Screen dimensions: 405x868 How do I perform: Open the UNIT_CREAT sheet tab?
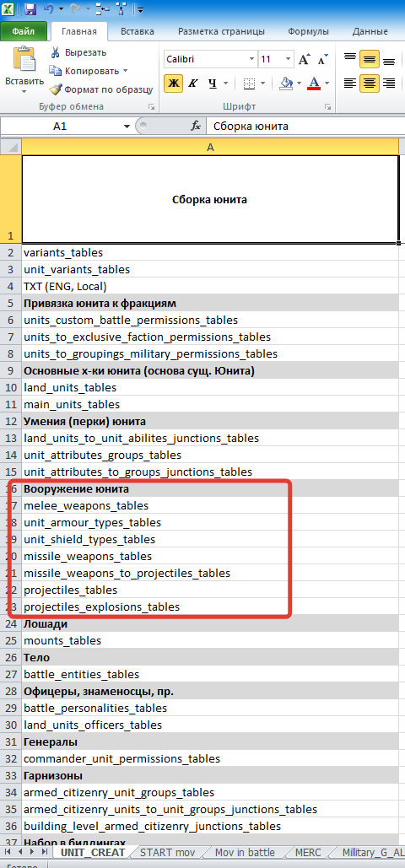(93, 851)
